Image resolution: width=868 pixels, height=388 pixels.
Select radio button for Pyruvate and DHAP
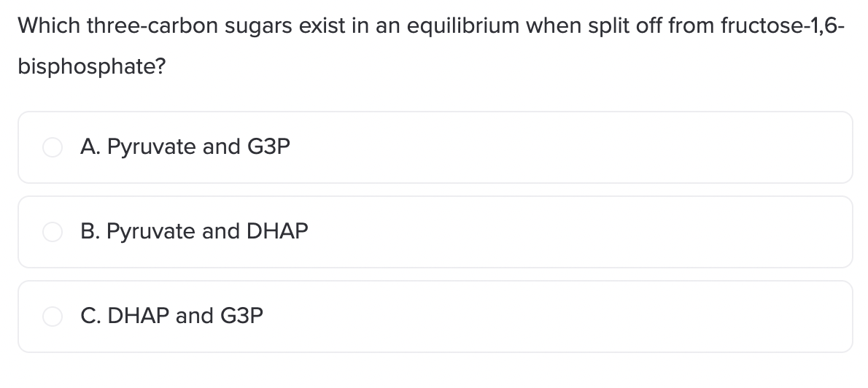coord(53,232)
